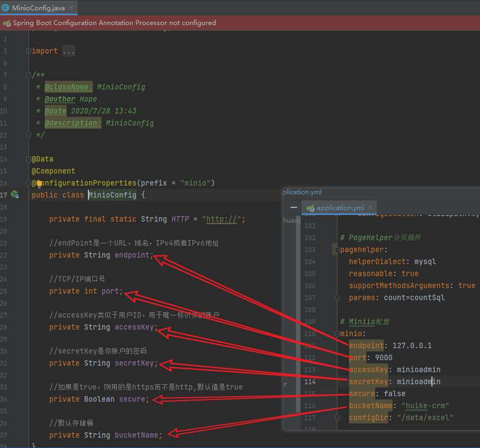Screen dimensions: 480x448
Task: Click the folded import ellipsis
Action: [69, 51]
